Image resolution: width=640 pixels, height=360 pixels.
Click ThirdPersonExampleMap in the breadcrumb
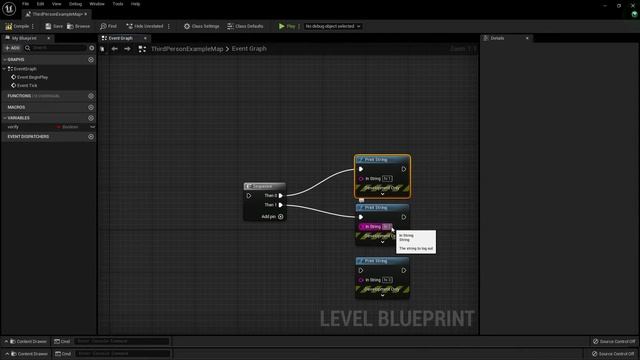(187, 49)
